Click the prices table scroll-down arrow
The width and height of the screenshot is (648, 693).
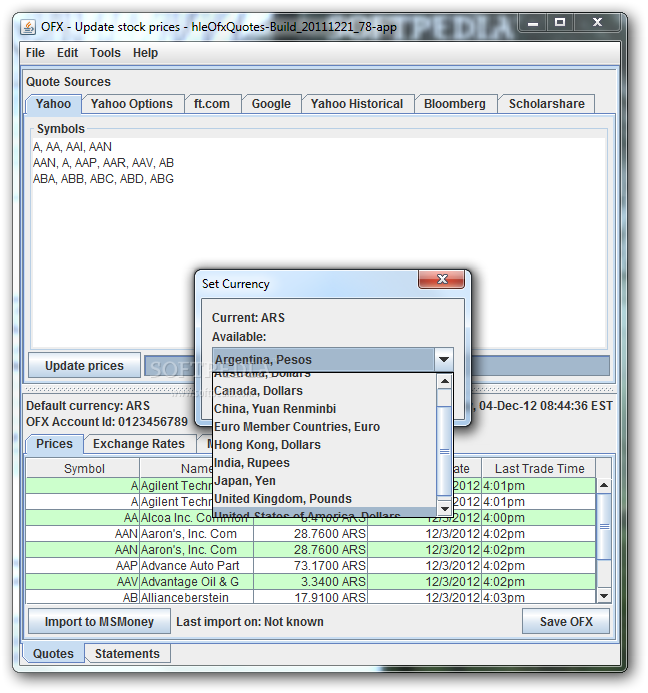click(604, 596)
